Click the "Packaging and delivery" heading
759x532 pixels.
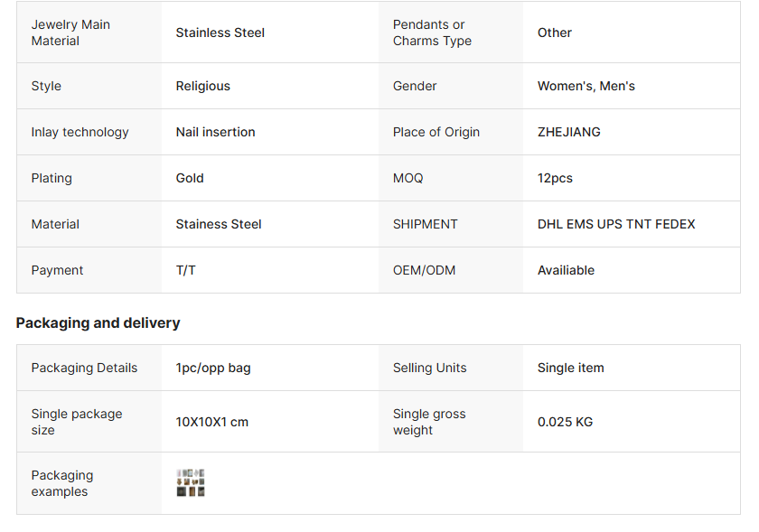point(98,322)
